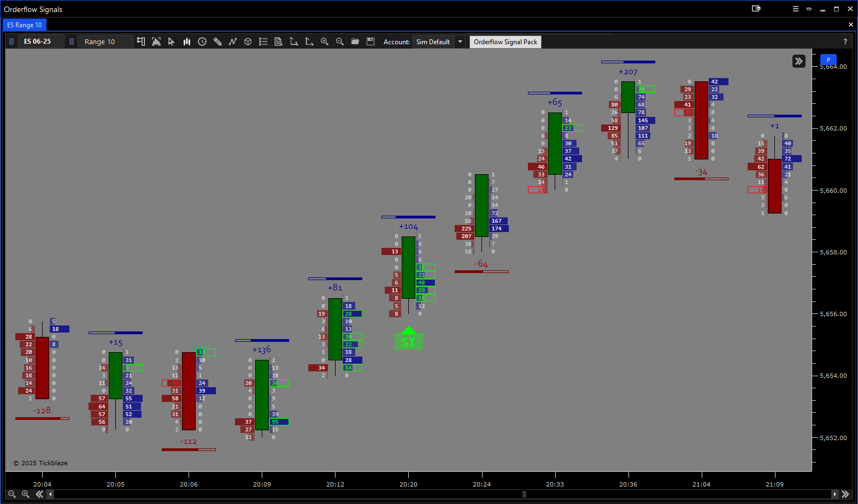This screenshot has height=504, width=858.
Task: Click the scrollbar left arrow
Action: pos(51,494)
